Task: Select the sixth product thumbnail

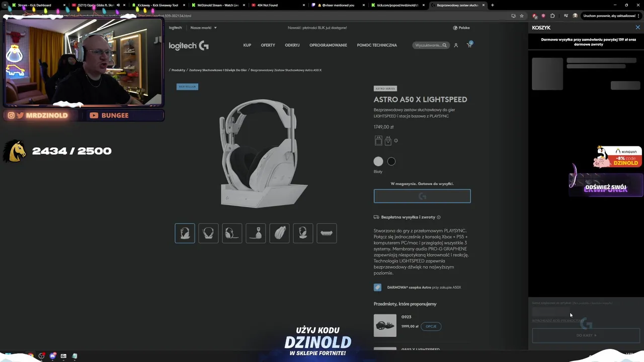Action: tap(303, 233)
